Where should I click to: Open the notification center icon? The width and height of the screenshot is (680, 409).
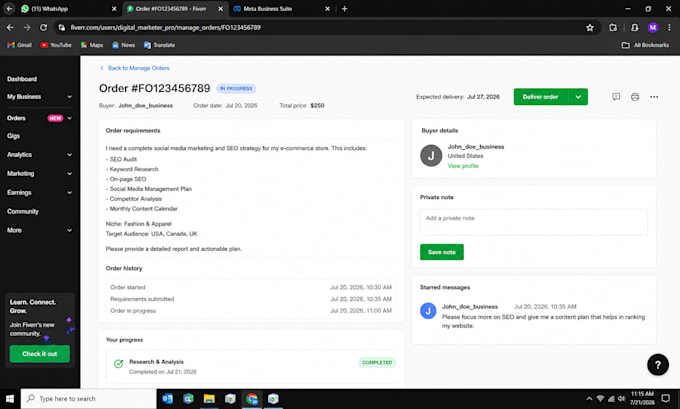click(x=666, y=398)
